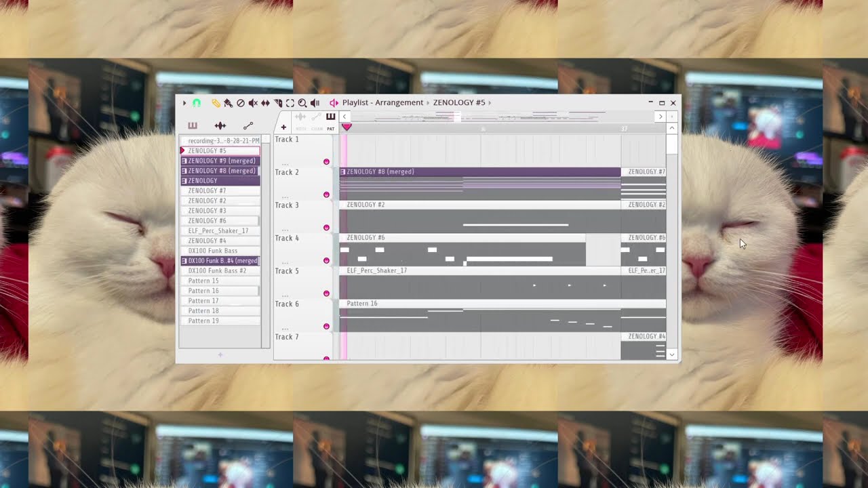Screen dimensions: 868x488
Task: Select ZENOLOGY #9 (merged) pattern
Action: (220, 161)
